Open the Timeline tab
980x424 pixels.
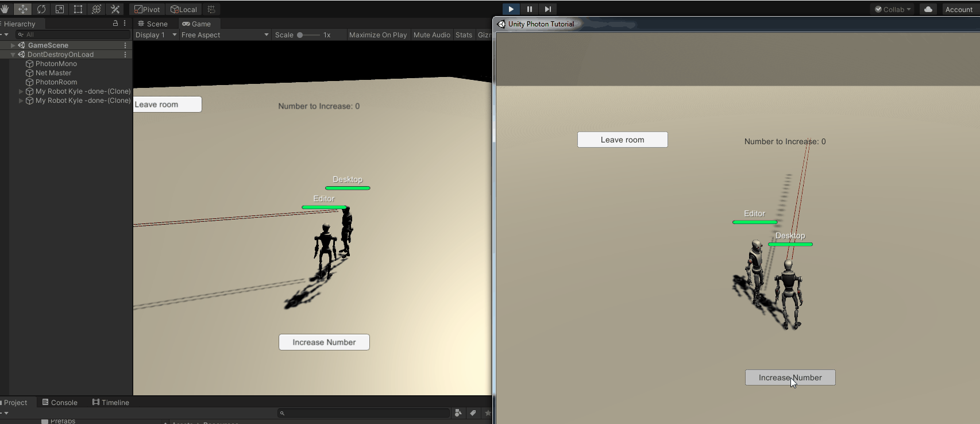pyautogui.click(x=111, y=402)
